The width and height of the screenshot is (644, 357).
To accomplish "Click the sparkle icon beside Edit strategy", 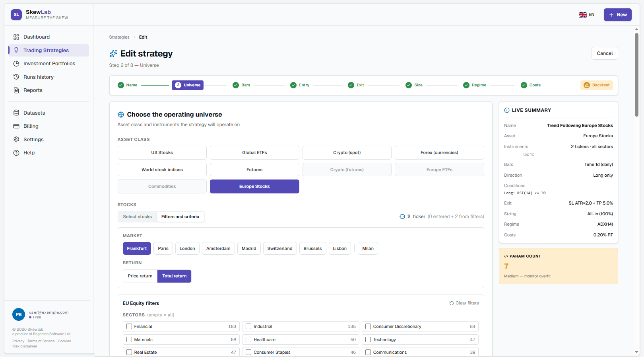I will [x=113, y=53].
